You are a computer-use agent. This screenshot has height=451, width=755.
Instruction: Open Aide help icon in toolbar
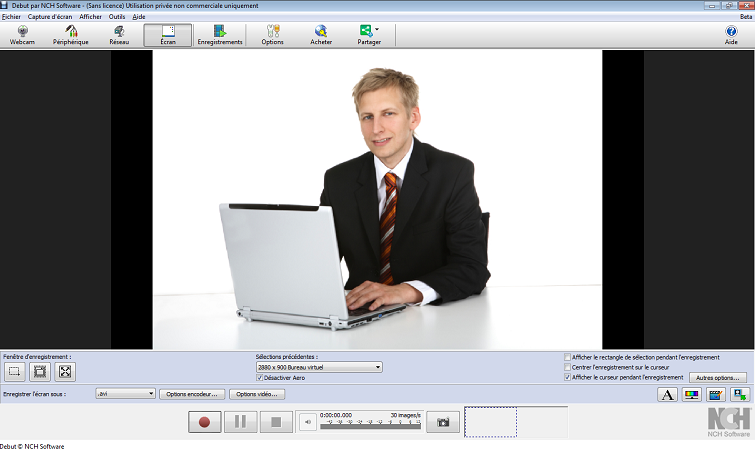coord(731,35)
